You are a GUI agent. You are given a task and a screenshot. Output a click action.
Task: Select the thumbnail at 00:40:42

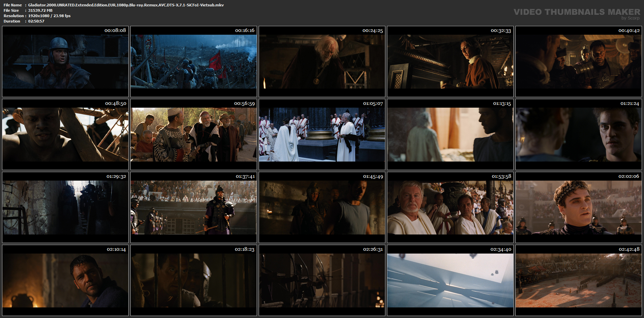(x=578, y=62)
